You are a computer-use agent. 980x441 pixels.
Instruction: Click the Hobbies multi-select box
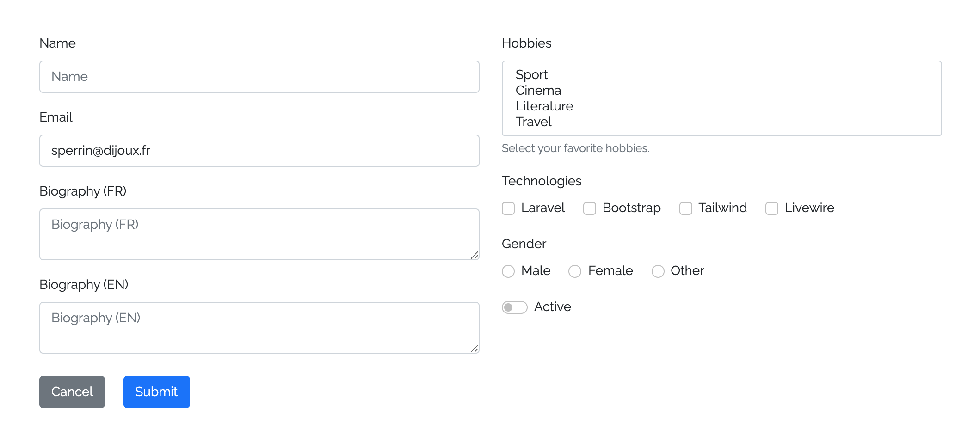(721, 98)
